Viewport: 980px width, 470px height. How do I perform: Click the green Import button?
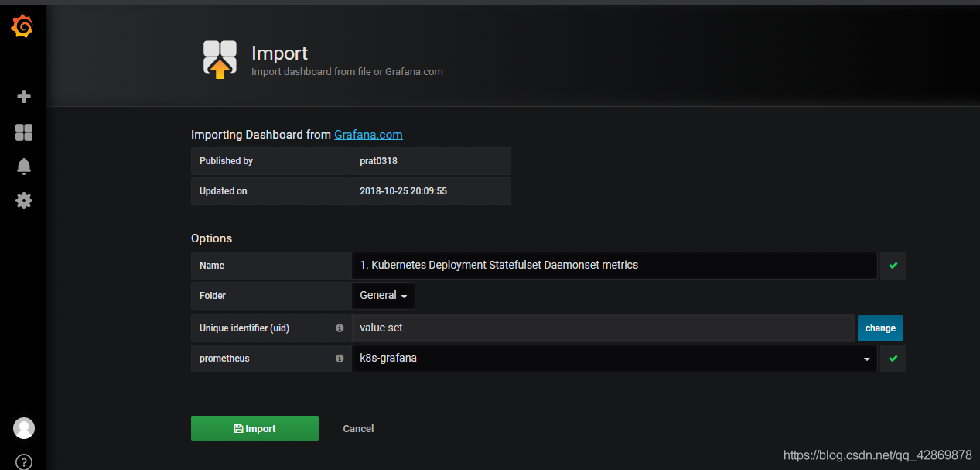(x=254, y=428)
